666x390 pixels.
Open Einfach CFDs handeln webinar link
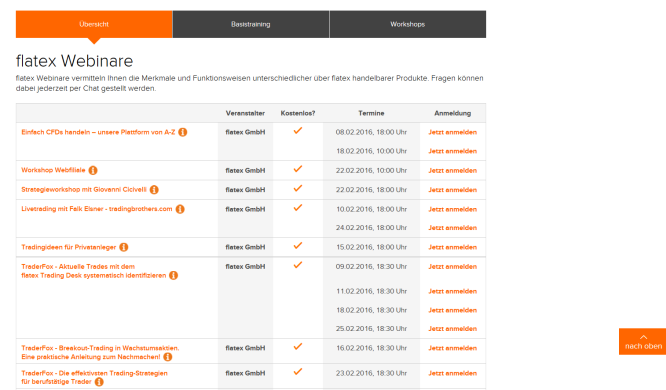click(x=98, y=132)
